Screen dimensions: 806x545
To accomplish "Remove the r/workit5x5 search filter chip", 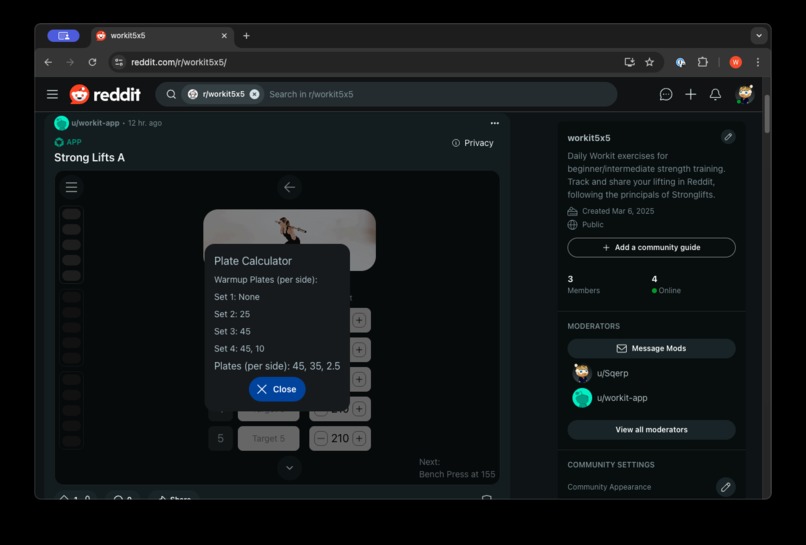I will 254,94.
